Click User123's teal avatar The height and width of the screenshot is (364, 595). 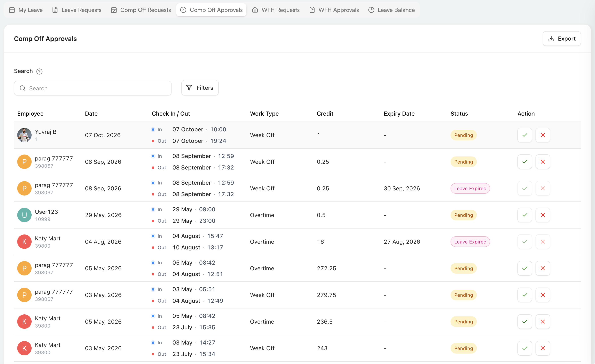(24, 215)
